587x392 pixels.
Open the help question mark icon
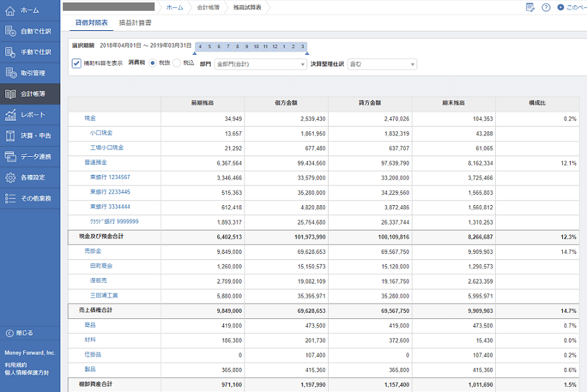546,7
